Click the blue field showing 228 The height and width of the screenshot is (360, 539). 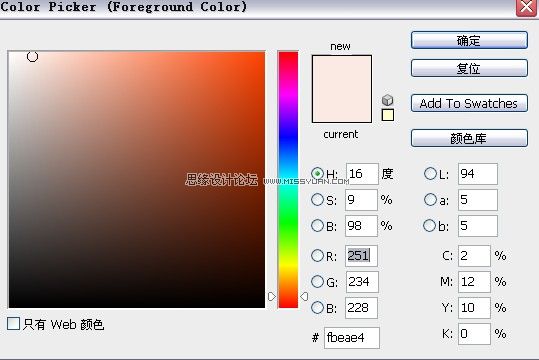tap(361, 308)
